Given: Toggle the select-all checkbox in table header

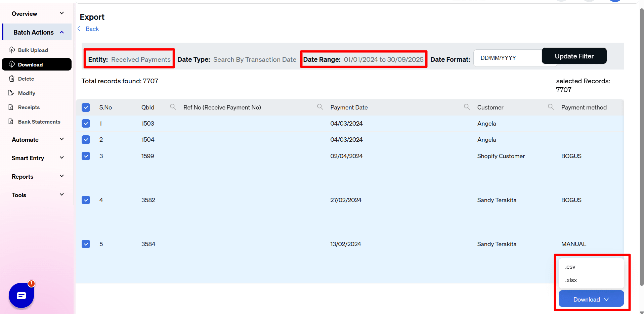Looking at the screenshot, I should coord(86,107).
